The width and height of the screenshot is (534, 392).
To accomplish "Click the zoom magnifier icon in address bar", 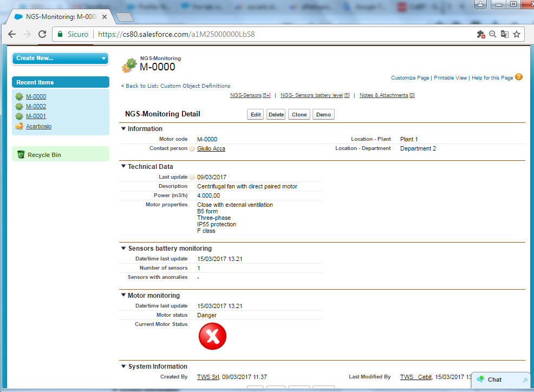I will coord(492,34).
